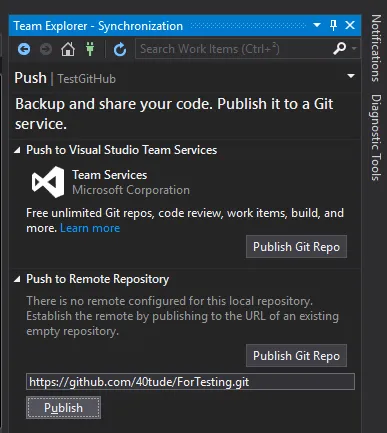Open the Push page dropdown arrow
The width and height of the screenshot is (387, 433).
351,76
